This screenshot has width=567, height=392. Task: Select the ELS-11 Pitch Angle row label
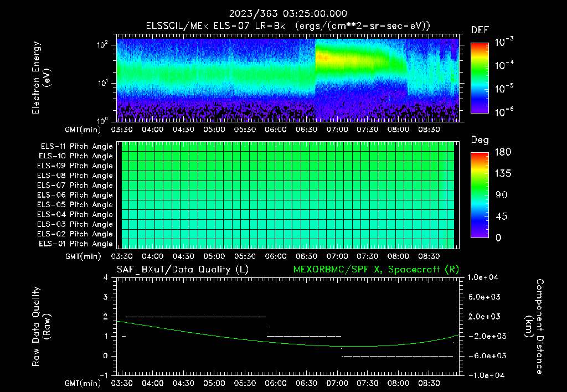pyautogui.click(x=76, y=147)
